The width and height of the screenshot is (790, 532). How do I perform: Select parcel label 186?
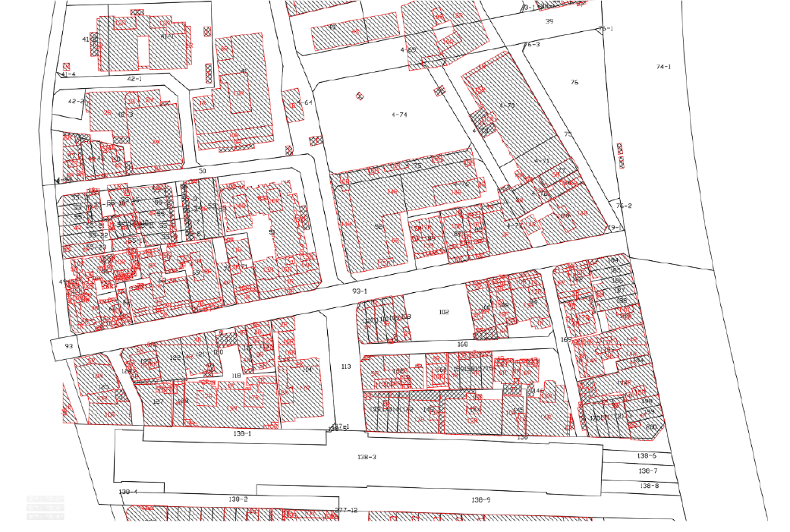pyautogui.click(x=617, y=280)
